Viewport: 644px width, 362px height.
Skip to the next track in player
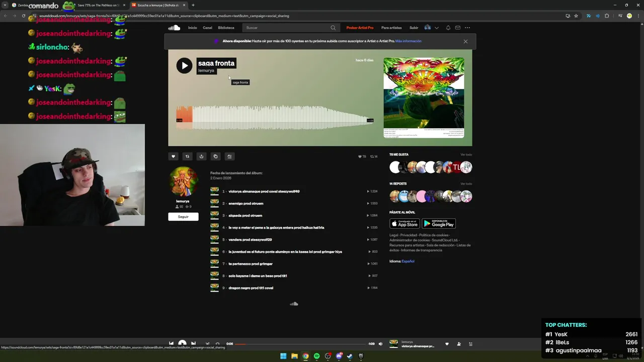click(x=193, y=344)
